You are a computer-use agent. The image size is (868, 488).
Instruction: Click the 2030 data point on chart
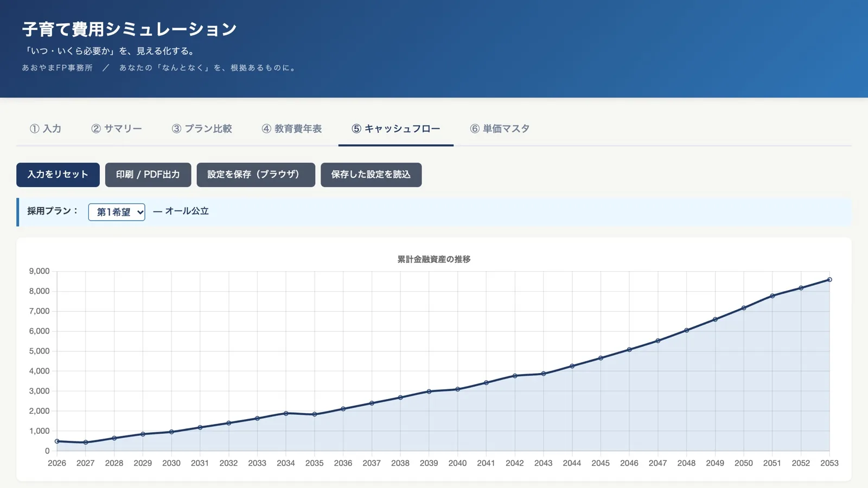click(171, 432)
